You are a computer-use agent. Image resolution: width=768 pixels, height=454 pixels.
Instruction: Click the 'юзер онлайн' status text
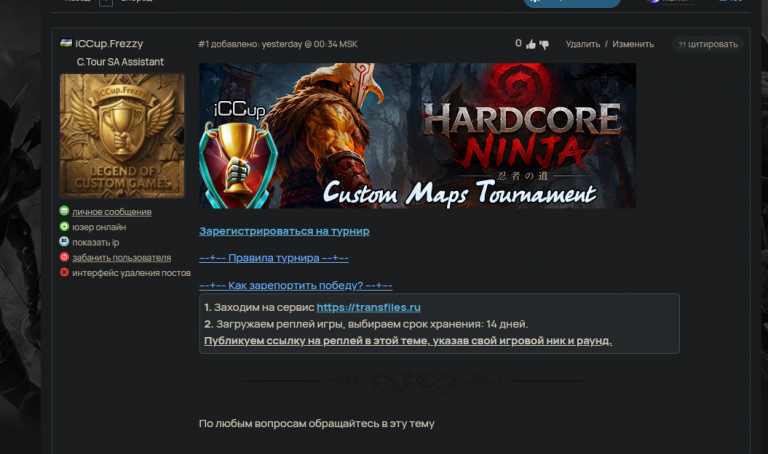[x=99, y=227]
